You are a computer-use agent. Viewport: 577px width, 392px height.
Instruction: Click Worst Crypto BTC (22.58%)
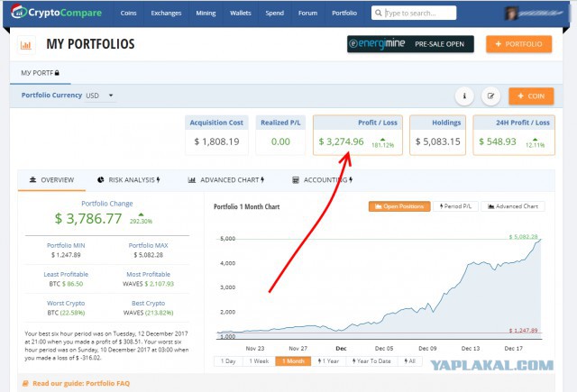tap(66, 313)
